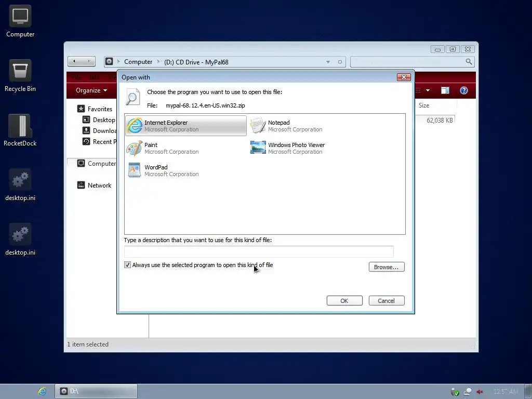Click the D:\ taskbar window button

[x=96, y=391]
